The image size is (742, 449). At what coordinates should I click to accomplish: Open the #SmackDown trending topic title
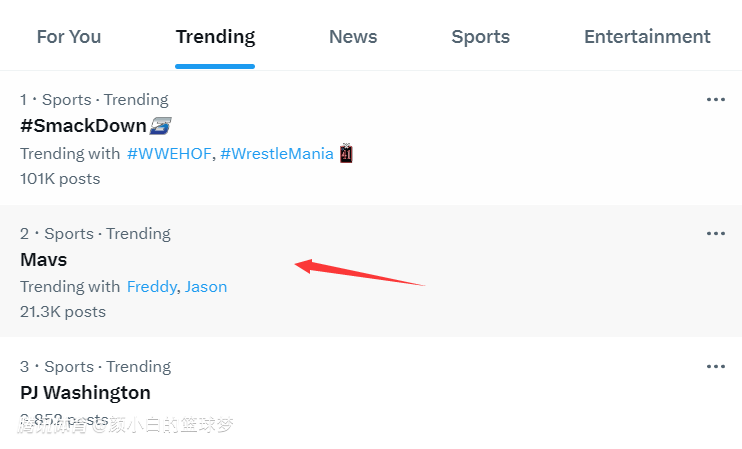(83, 126)
